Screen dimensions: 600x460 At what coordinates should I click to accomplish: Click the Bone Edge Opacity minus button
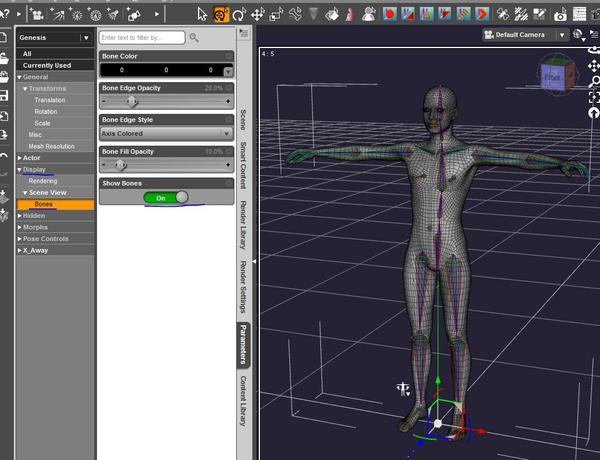pyautogui.click(x=104, y=101)
